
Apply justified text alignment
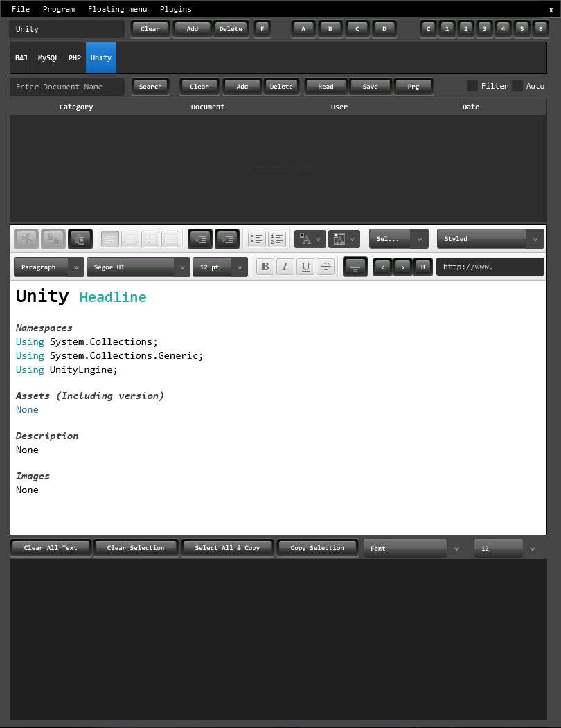pos(170,238)
